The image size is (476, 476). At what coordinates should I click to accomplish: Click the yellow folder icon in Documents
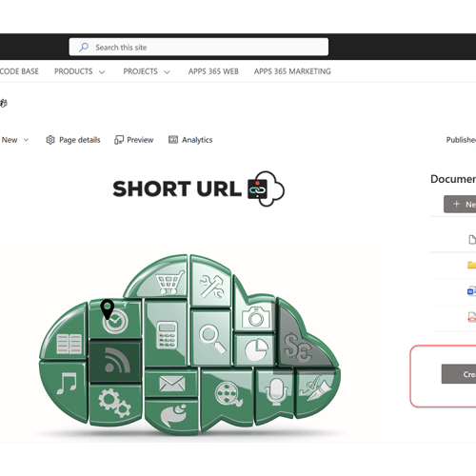point(472,265)
